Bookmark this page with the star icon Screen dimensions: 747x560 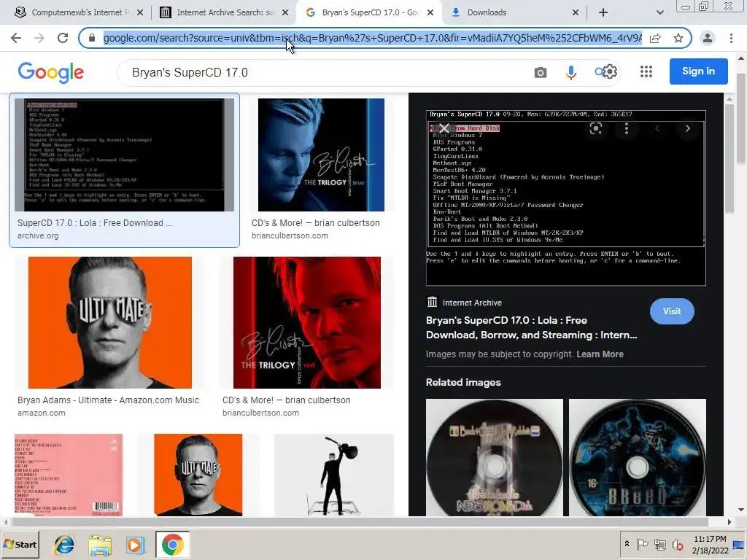(x=678, y=38)
